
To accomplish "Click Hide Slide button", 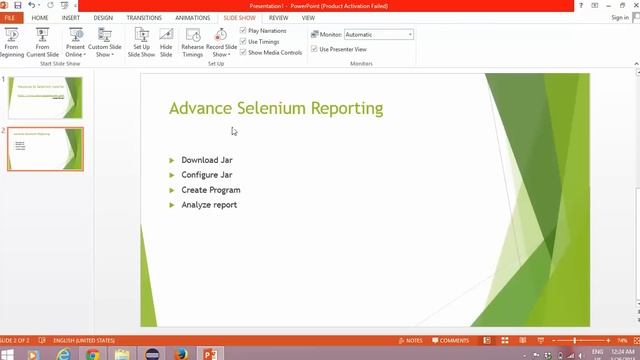I will pyautogui.click(x=166, y=42).
